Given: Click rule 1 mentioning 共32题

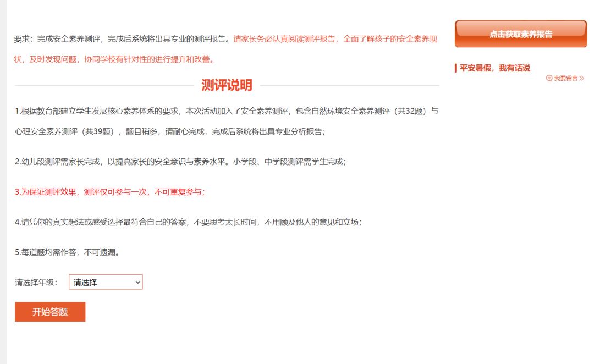Looking at the screenshot, I should click(226, 111).
